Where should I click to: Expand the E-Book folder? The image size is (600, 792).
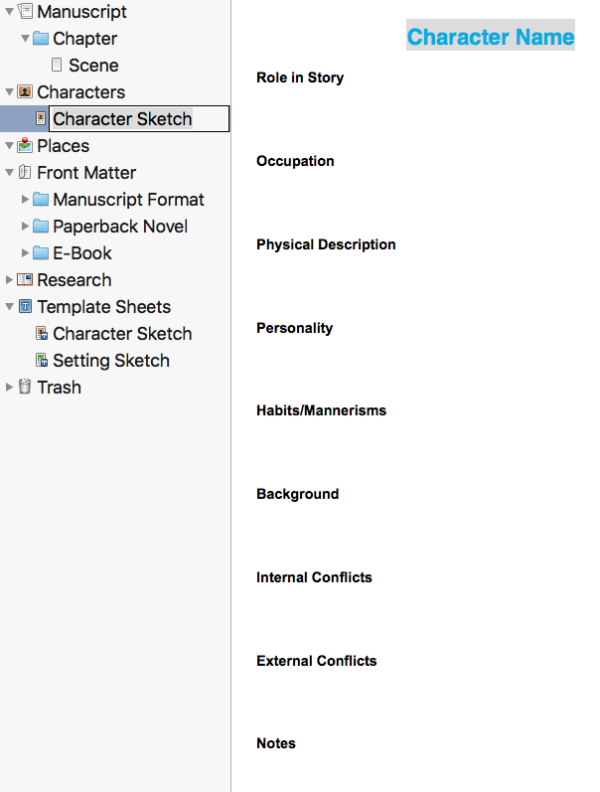[25, 254]
